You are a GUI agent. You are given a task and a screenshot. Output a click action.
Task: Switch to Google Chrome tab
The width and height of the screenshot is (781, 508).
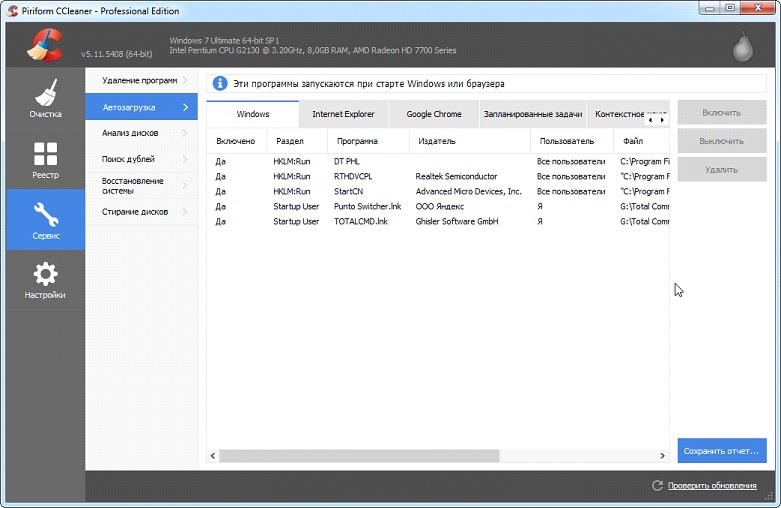434,114
